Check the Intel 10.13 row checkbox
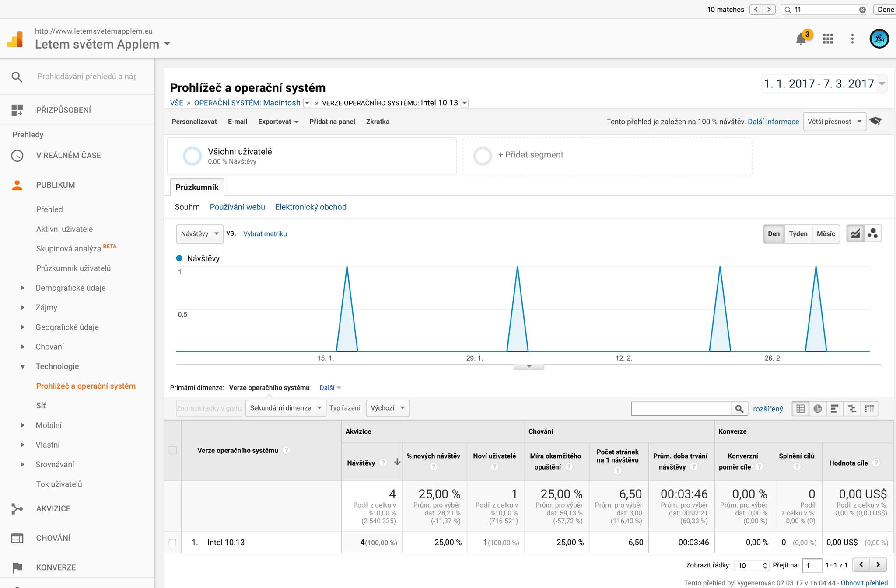896x588 pixels. pos(172,543)
